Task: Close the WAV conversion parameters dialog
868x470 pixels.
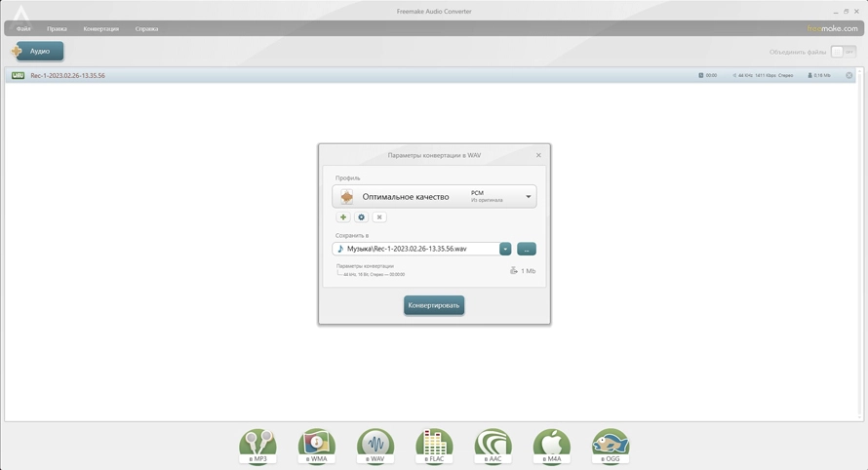Action: (x=538, y=156)
